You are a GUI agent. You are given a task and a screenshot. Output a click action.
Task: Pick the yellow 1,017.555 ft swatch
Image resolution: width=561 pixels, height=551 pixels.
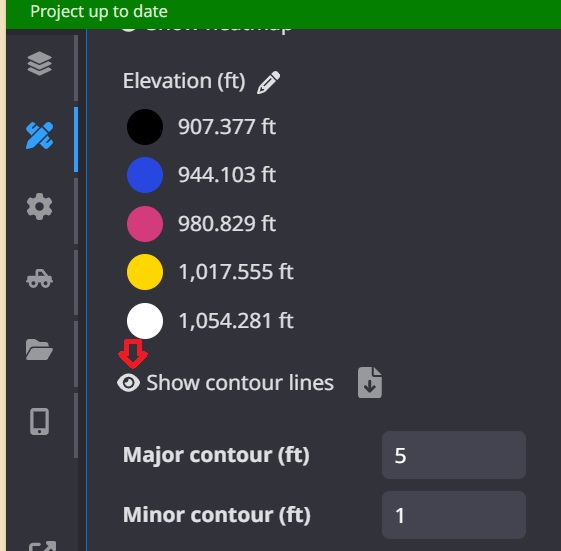click(145, 272)
